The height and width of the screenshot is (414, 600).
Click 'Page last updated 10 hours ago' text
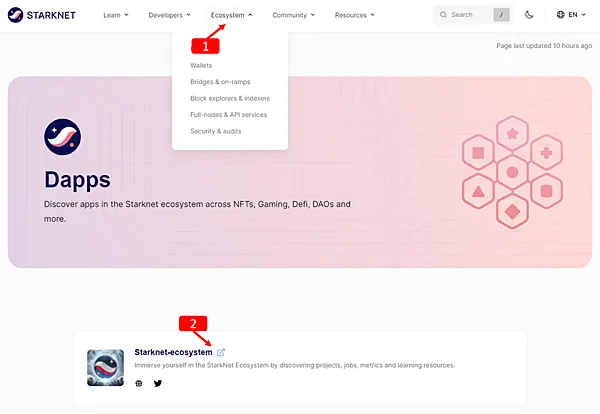[544, 46]
